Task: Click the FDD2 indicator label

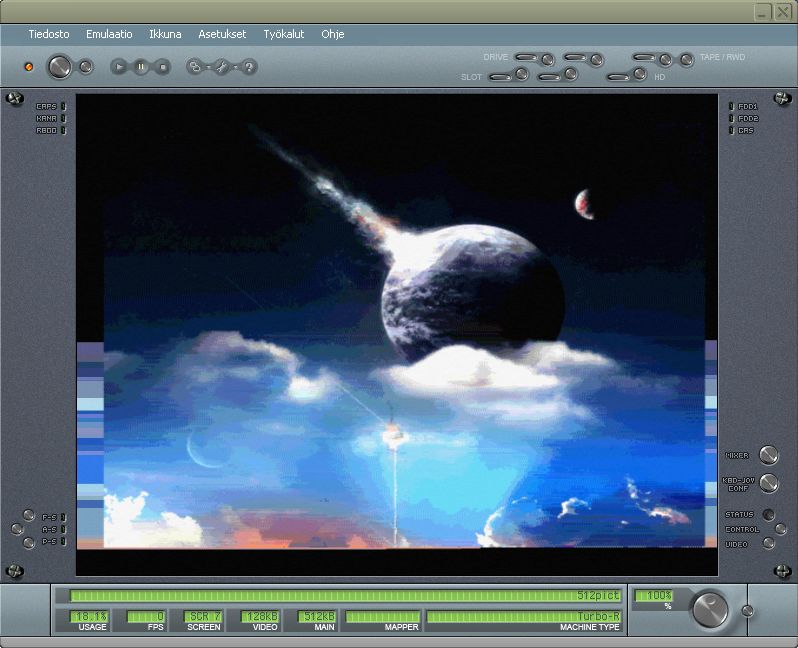Action: [x=748, y=119]
